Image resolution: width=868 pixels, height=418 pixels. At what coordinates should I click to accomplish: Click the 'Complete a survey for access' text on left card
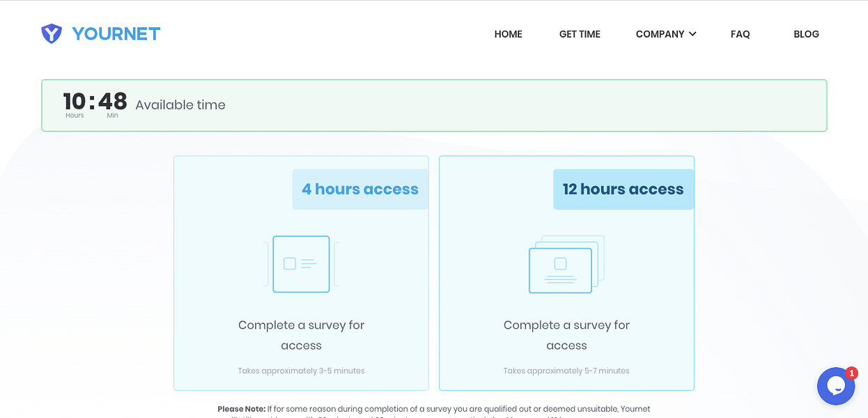(x=301, y=335)
